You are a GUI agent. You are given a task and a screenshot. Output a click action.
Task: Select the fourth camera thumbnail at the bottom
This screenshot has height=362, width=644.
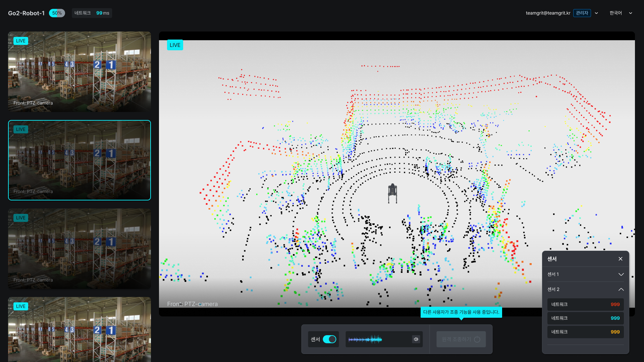point(79,330)
